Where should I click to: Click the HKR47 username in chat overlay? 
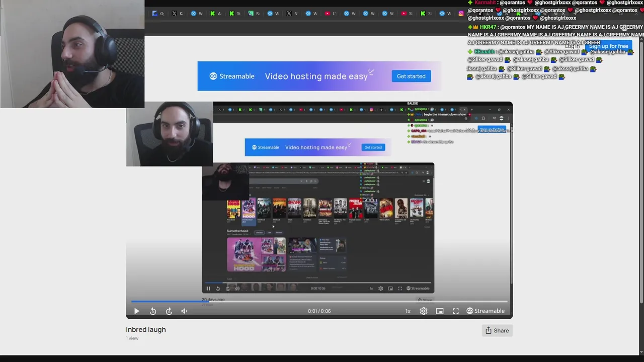pyautogui.click(x=488, y=27)
